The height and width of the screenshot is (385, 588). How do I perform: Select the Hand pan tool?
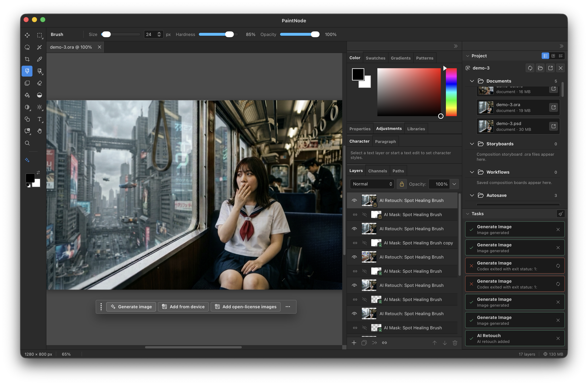[39, 131]
